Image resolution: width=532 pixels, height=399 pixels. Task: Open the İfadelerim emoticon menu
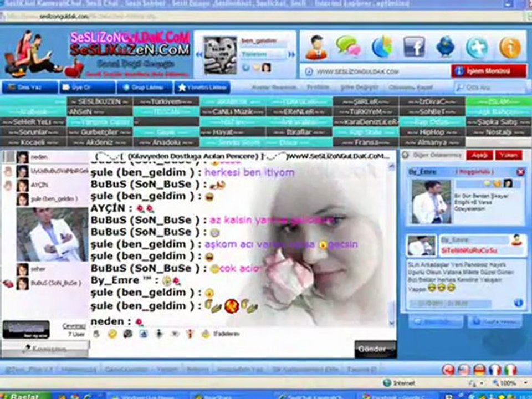click(x=222, y=334)
